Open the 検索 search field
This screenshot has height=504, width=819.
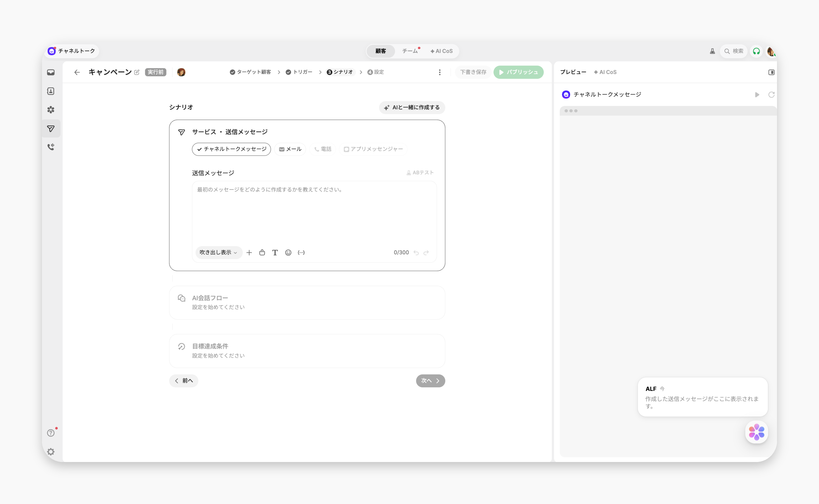pyautogui.click(x=733, y=51)
